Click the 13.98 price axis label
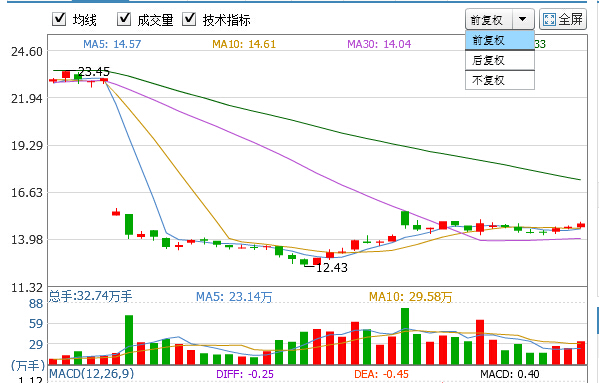Screen dimensions: 599x383 [27, 240]
